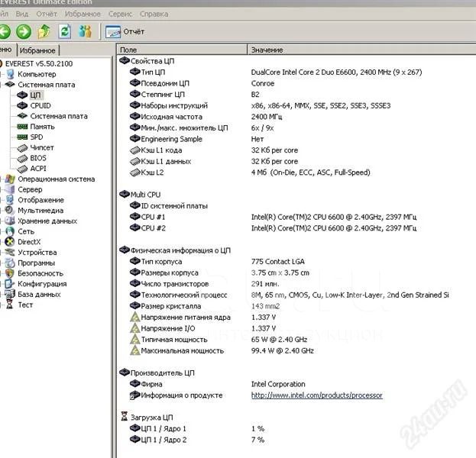
Task: Switch to the Избранное tab in sidebar
Action: tap(37, 50)
